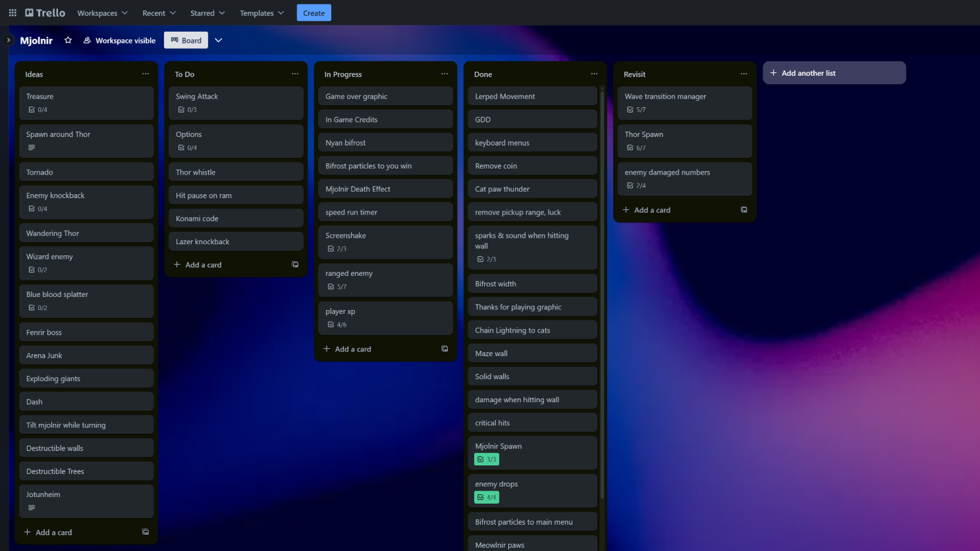
Task: Click the Treasure card 0/4 checklist badge
Action: [x=38, y=110]
